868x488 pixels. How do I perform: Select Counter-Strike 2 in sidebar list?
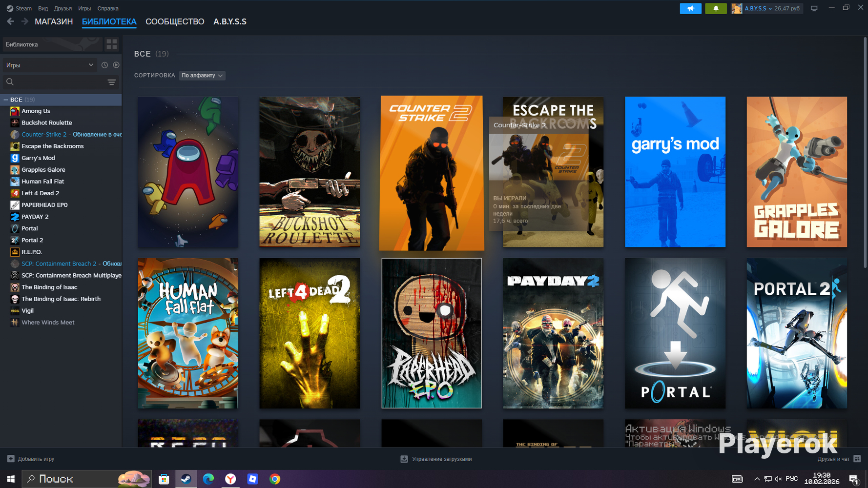click(x=61, y=135)
